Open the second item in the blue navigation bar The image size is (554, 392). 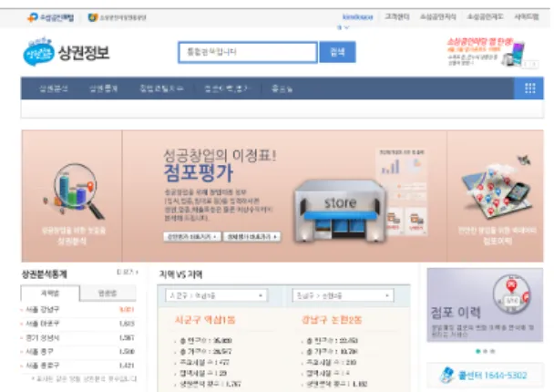(x=103, y=88)
